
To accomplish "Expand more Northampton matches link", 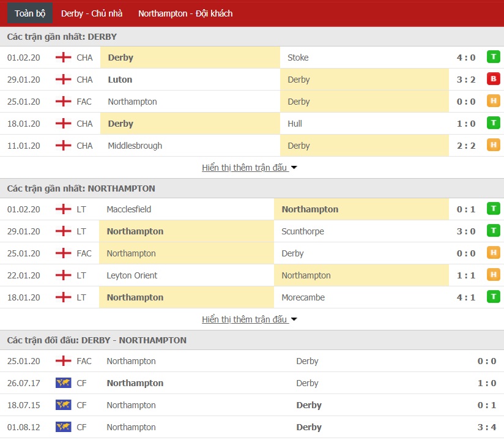I will (250, 319).
